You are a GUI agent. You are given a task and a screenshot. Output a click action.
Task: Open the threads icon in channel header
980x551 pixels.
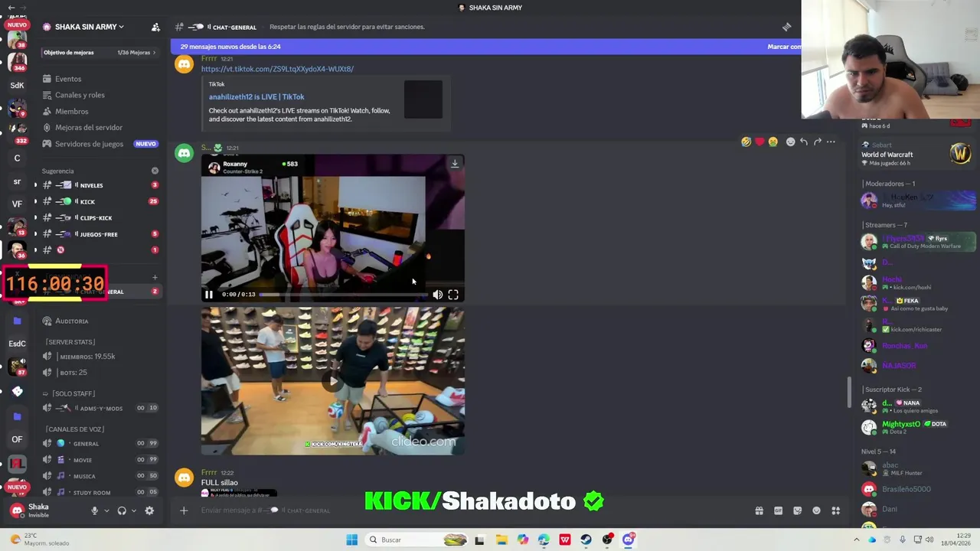pyautogui.click(x=786, y=27)
